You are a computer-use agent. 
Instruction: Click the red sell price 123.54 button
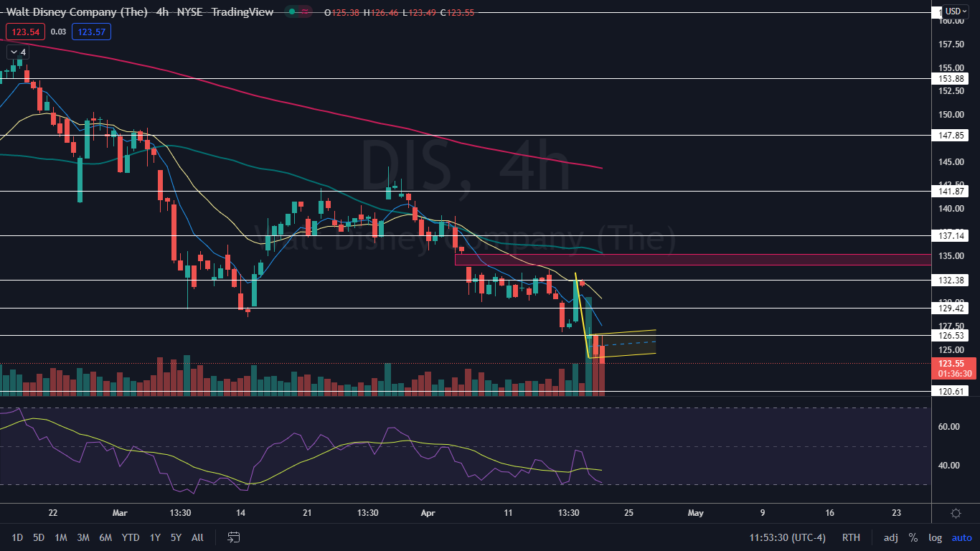[26, 32]
